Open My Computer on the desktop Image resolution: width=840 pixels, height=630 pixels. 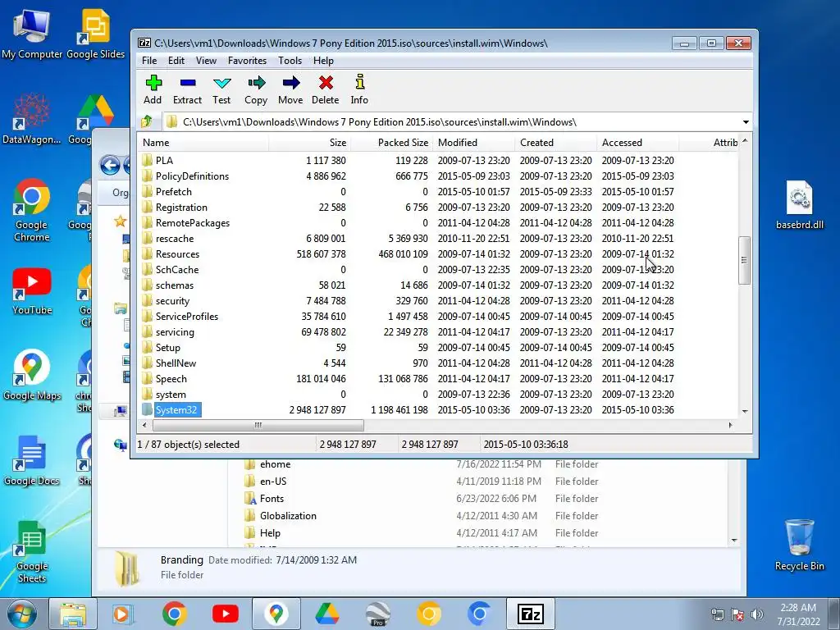point(32,33)
